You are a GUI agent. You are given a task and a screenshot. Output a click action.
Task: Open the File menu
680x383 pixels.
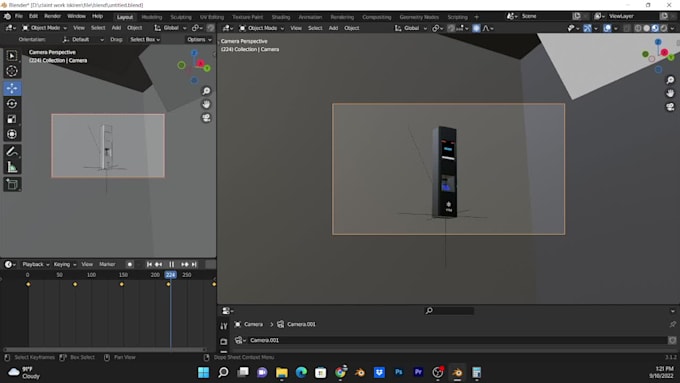click(19, 16)
